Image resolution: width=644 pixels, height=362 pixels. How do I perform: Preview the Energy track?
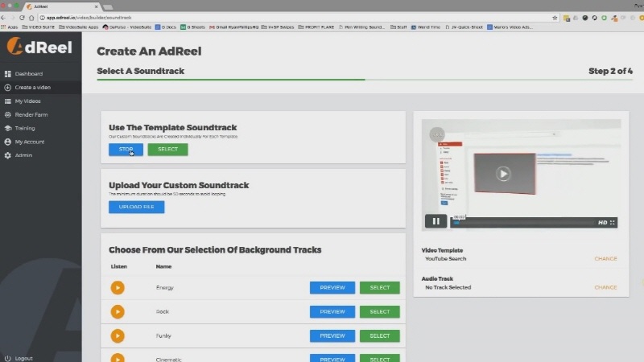332,288
